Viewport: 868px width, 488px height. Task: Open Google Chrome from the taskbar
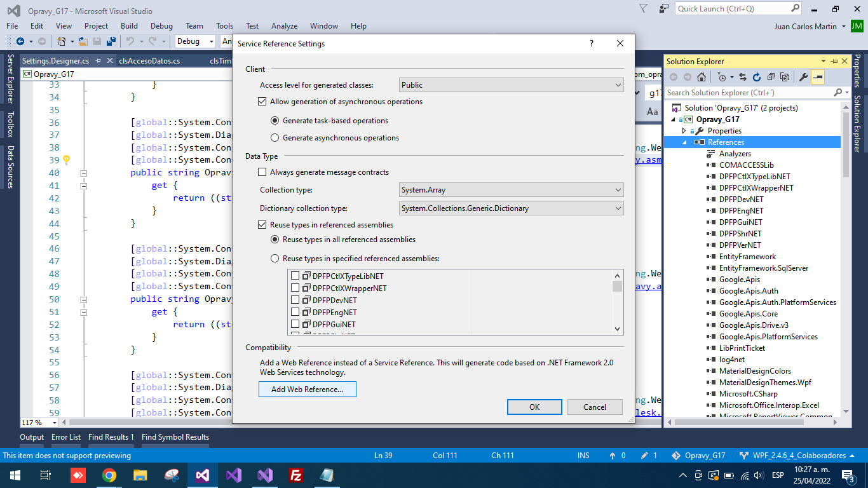tap(109, 475)
